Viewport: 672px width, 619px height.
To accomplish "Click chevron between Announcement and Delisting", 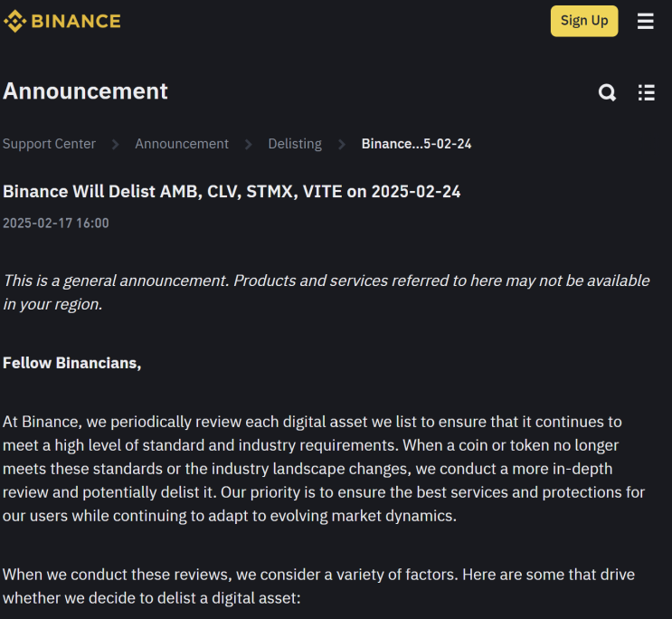I will (249, 144).
